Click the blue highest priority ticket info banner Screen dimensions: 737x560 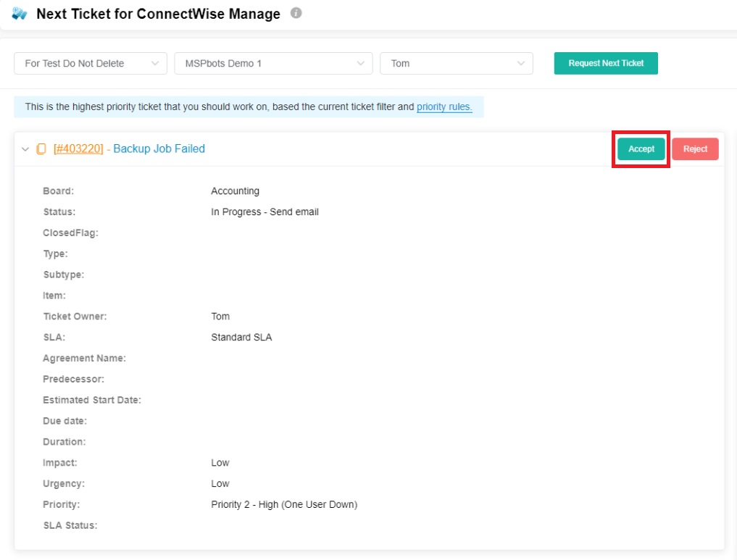[217, 106]
